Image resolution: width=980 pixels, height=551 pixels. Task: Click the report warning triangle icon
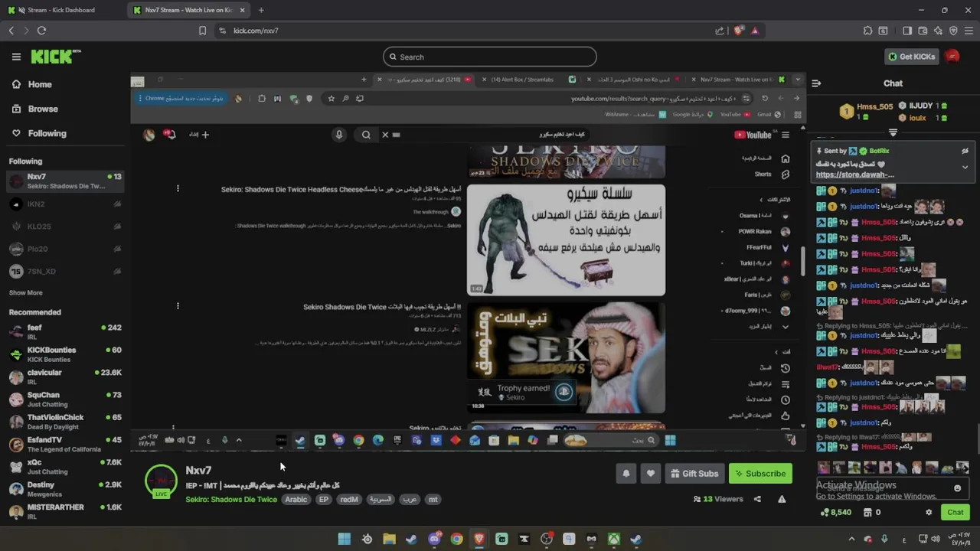click(782, 499)
